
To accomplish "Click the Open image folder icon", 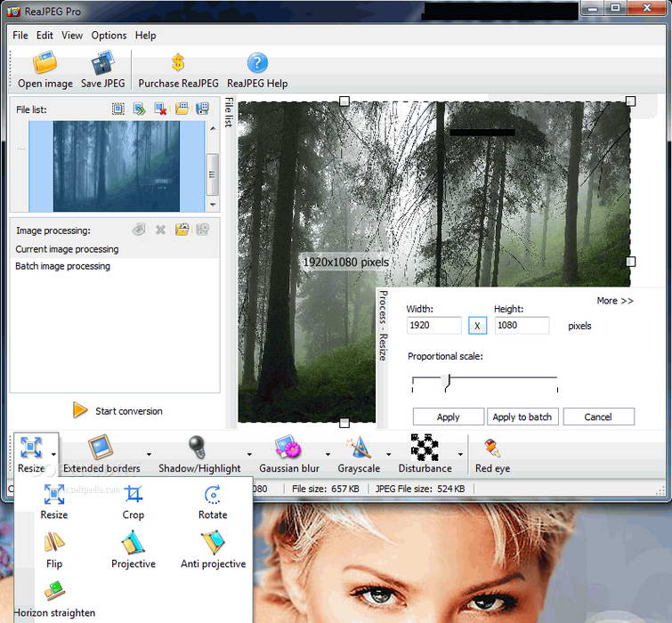I will click(x=45, y=63).
